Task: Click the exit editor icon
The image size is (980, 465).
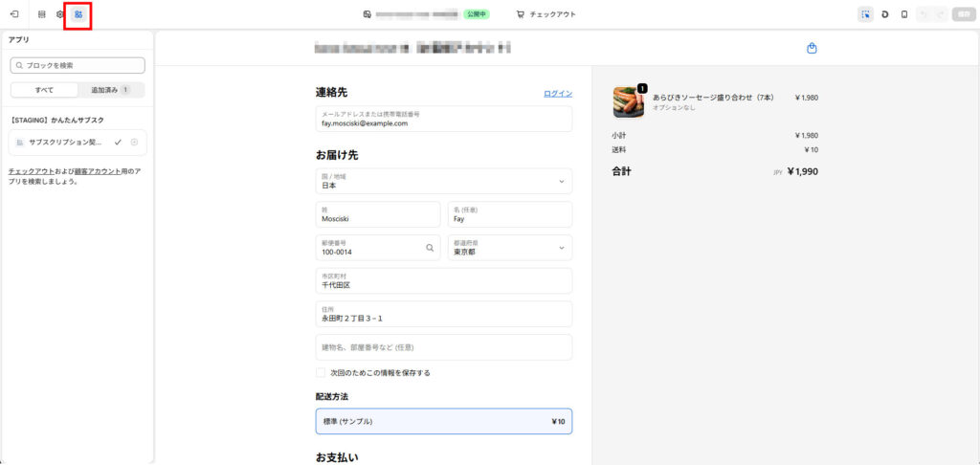Action: pyautogui.click(x=14, y=14)
